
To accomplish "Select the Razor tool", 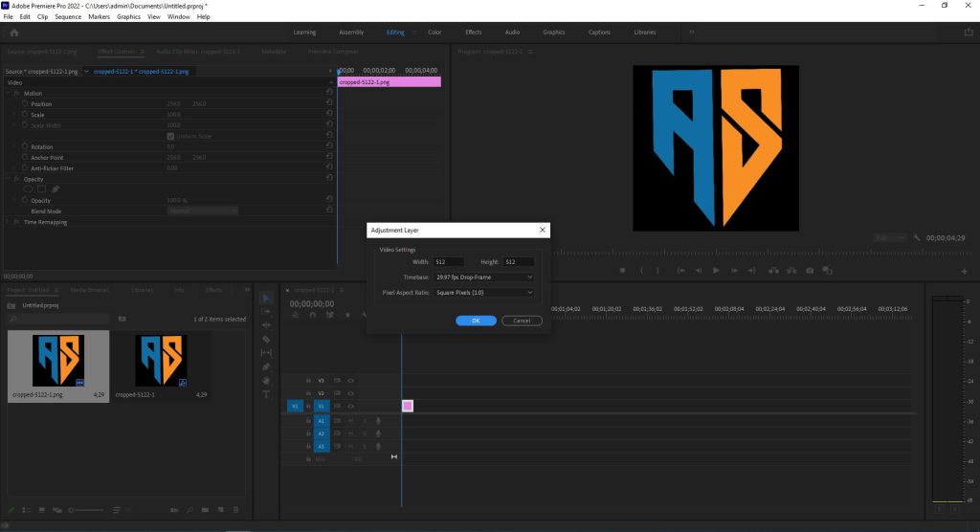I will click(266, 339).
